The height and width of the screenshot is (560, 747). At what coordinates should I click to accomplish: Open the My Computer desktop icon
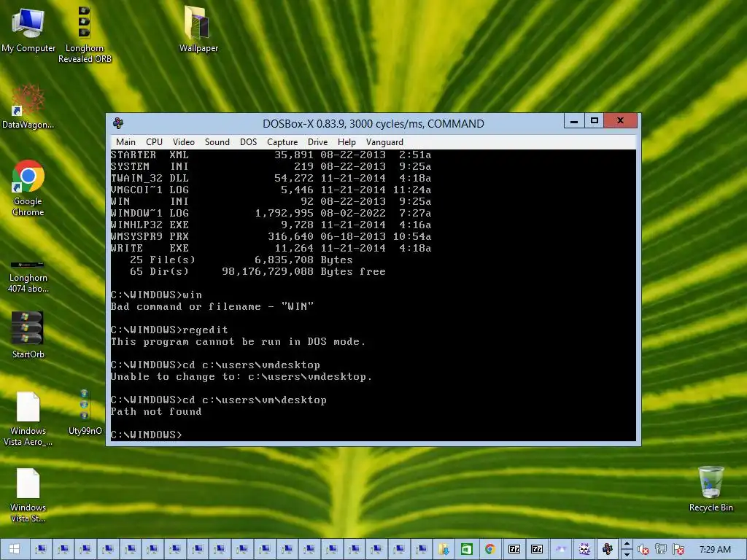click(28, 29)
